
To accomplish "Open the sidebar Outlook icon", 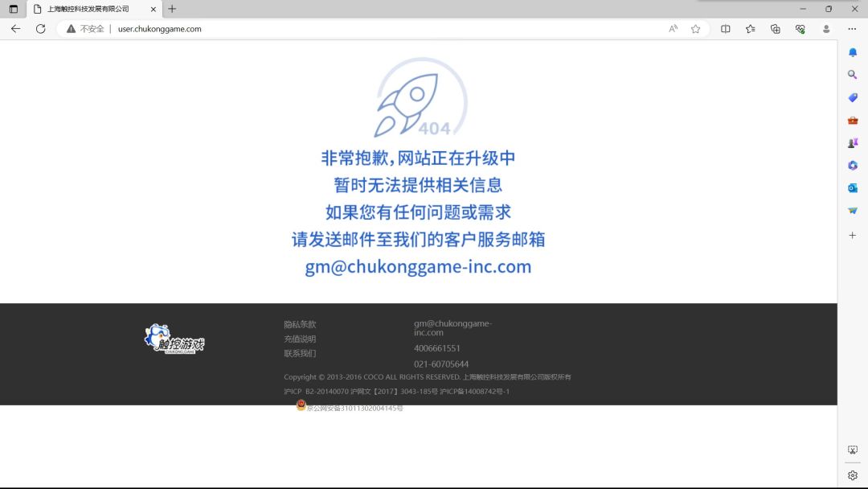I will [853, 187].
